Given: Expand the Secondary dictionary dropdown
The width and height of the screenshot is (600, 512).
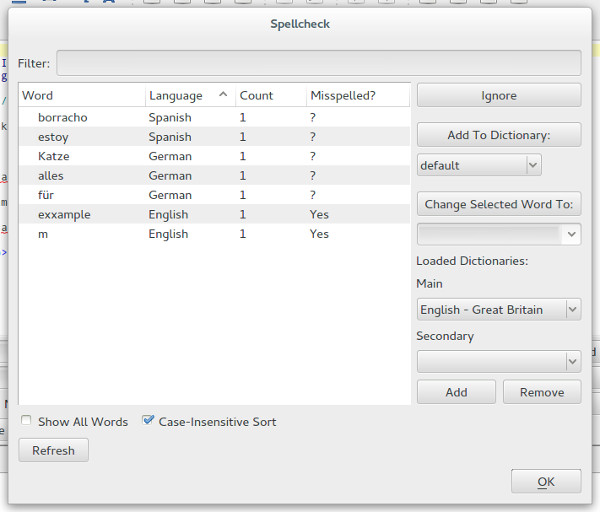Looking at the screenshot, I should pos(498,361).
